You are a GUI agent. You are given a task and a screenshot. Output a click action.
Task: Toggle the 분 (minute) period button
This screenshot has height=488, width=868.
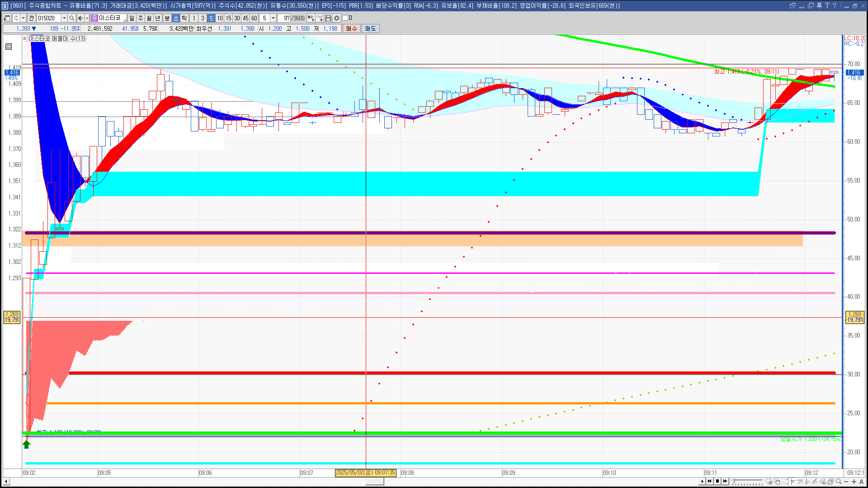[x=167, y=18]
